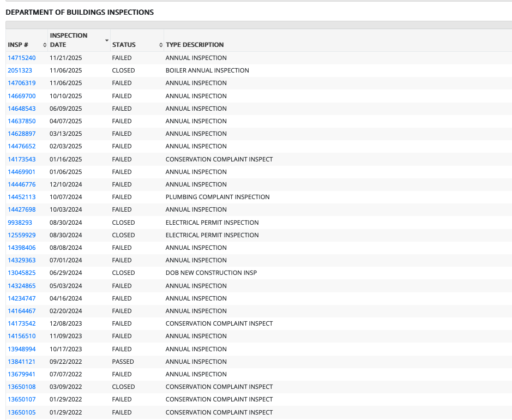Sort table by Type Description header
Image resolution: width=512 pixels, height=420 pixels.
click(x=195, y=45)
